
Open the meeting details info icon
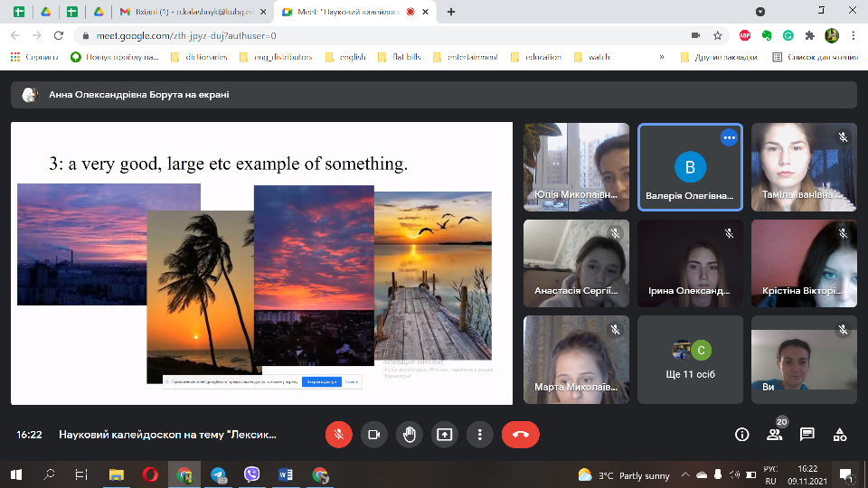742,435
